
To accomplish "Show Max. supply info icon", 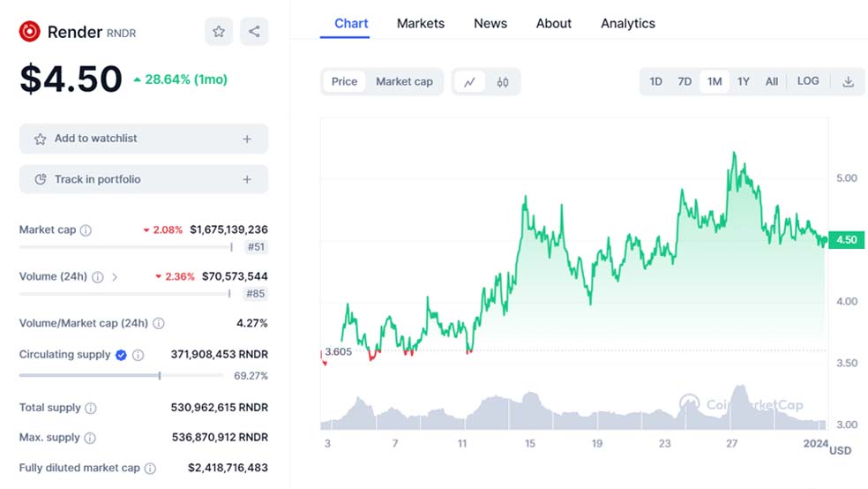I will click(x=90, y=438).
